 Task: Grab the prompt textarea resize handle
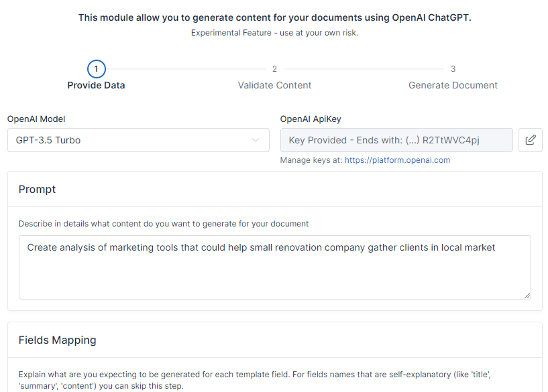click(527, 295)
